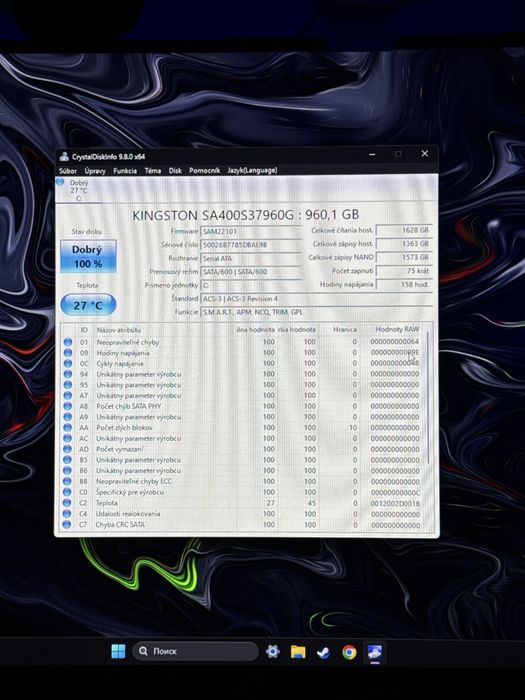
Task: Click the taskbar Поиск search box
Action: point(196,651)
